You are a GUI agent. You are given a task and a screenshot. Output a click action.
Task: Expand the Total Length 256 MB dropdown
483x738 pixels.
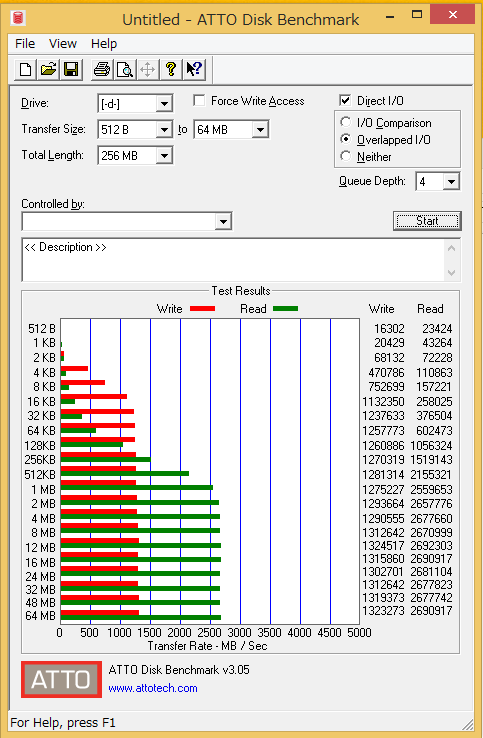pyautogui.click(x=164, y=156)
